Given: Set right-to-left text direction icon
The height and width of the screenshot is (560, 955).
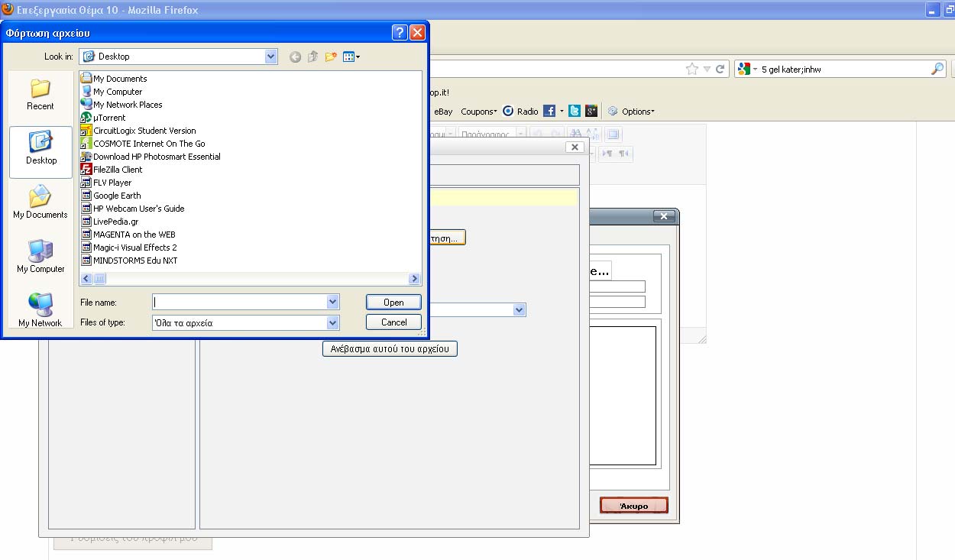Looking at the screenshot, I should click(625, 154).
